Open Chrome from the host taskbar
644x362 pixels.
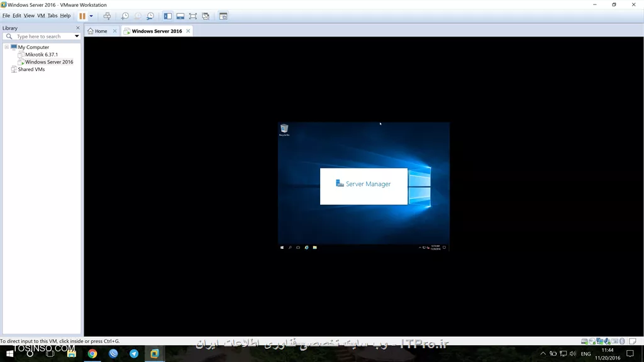pyautogui.click(x=92, y=353)
